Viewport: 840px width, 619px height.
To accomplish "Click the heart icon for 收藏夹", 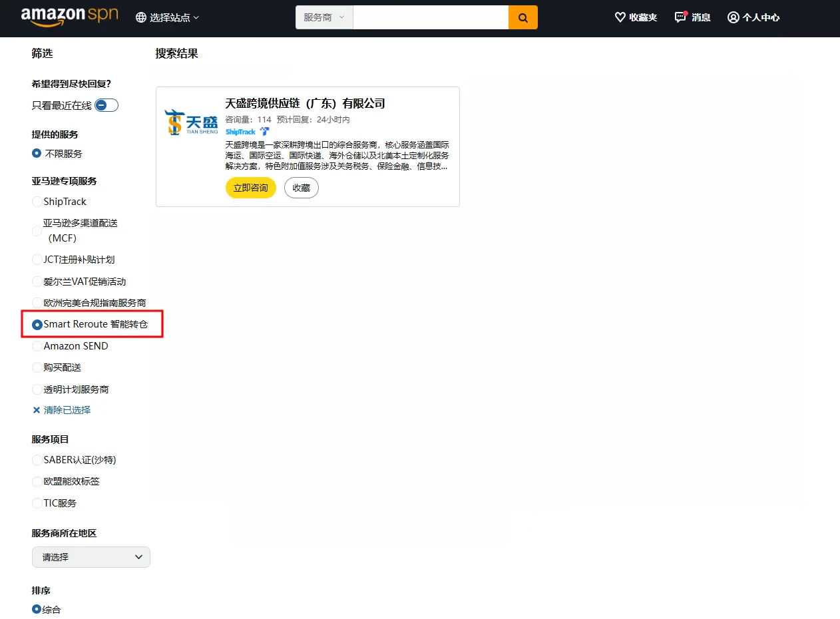I will tap(620, 17).
